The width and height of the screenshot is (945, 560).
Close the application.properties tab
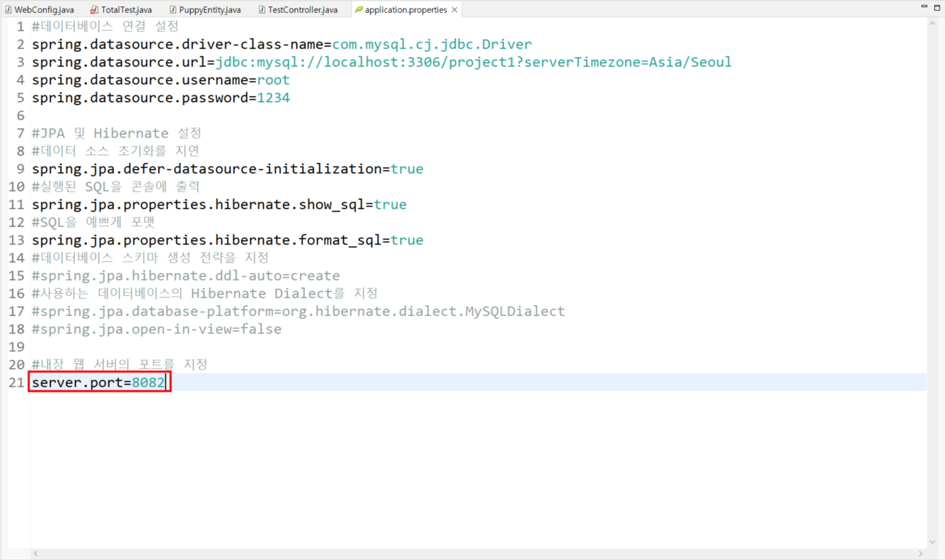coord(455,9)
